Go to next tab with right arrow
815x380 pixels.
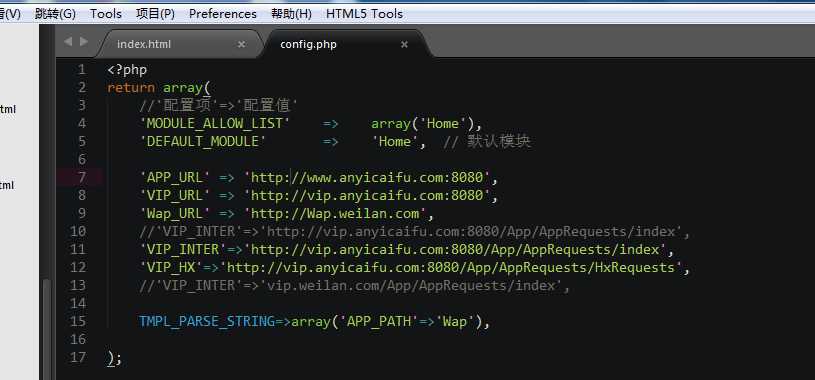84,42
